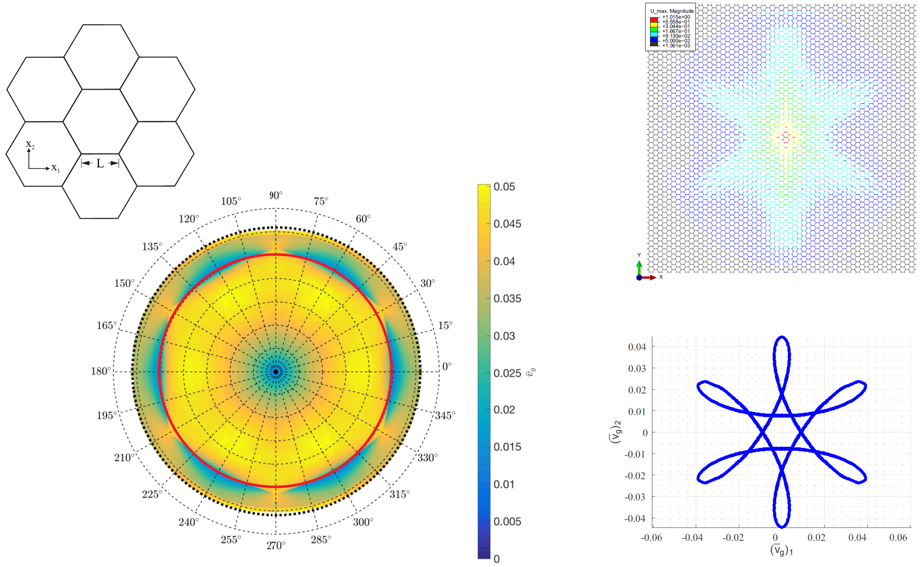
Task: Click the 0.015 tick label on colorbar
Action: [x=507, y=447]
